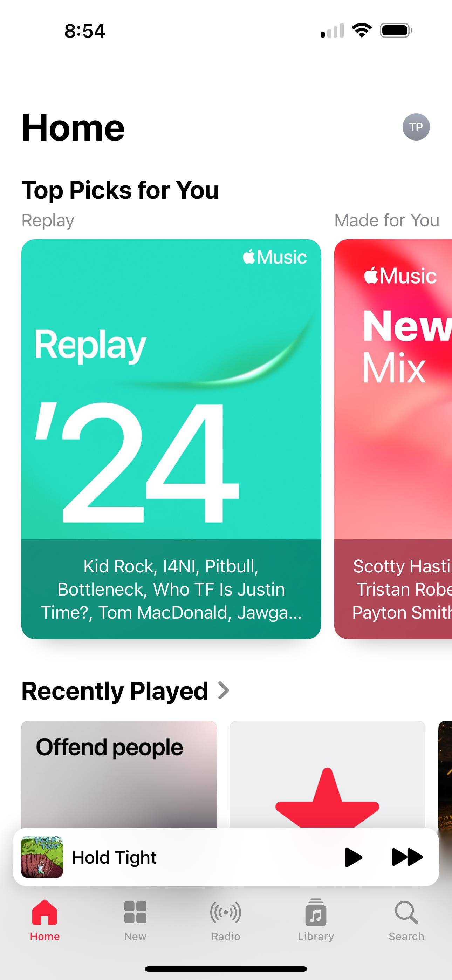The image size is (452, 980).
Task: Open the TP profile avatar
Action: pyautogui.click(x=416, y=127)
